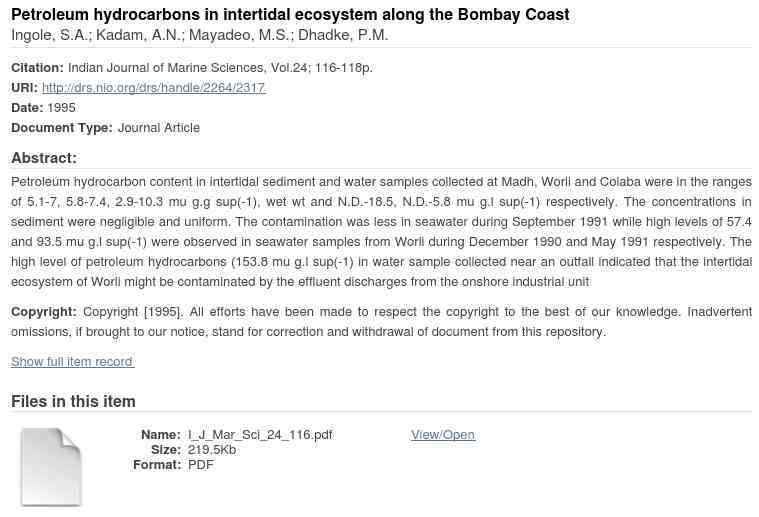This screenshot has width=759, height=517.
Task: Click the 1995 date value
Action: (x=61, y=108)
